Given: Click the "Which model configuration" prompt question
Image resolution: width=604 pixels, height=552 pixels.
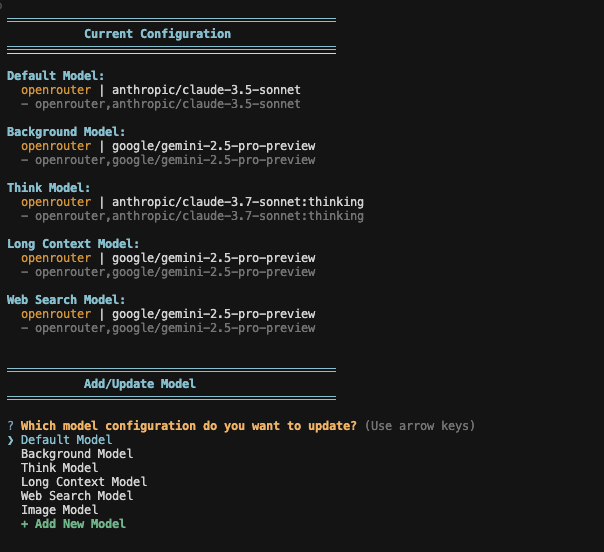Looking at the screenshot, I should (x=188, y=426).
